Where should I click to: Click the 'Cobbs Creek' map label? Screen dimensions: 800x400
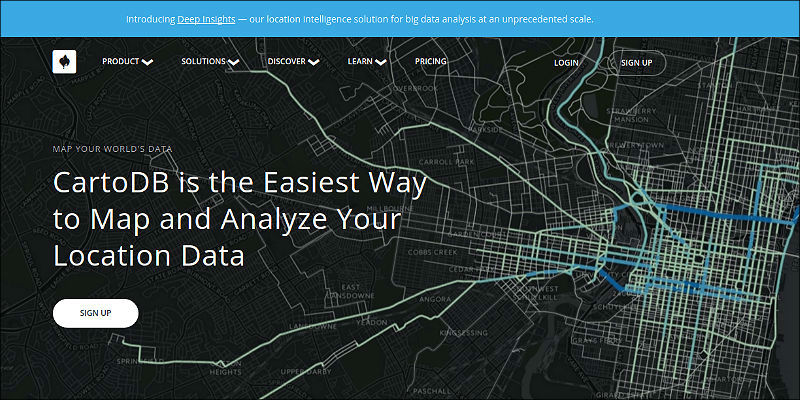pos(433,252)
